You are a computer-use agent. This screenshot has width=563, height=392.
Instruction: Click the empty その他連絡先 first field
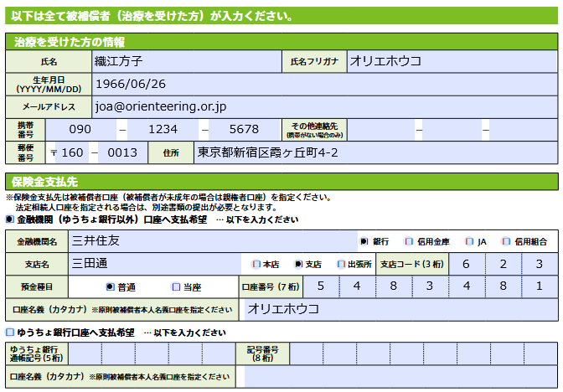coord(381,130)
